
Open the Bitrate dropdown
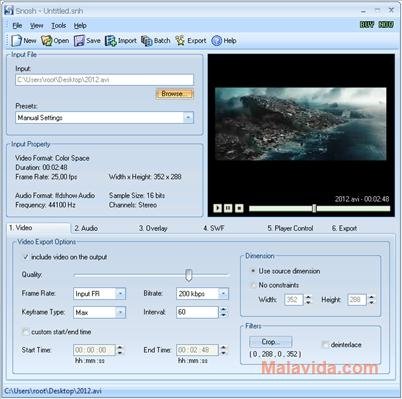pos(223,294)
